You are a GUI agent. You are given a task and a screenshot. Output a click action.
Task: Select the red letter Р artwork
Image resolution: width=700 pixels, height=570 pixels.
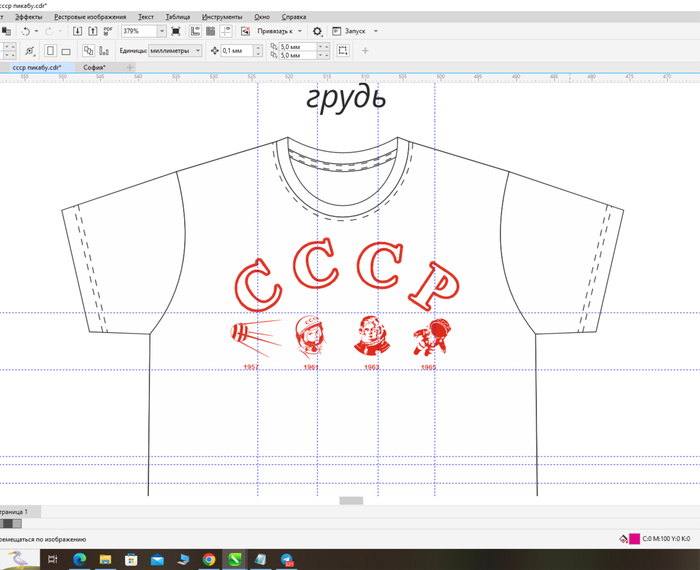point(434,286)
